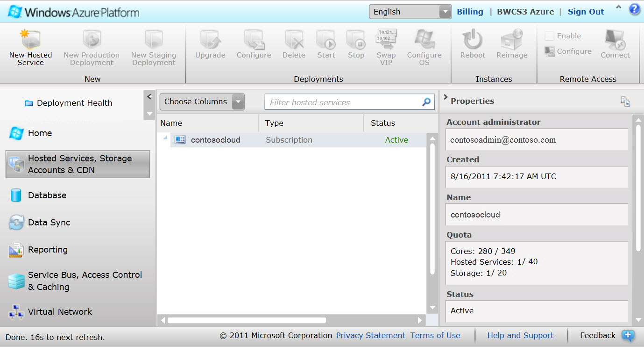
Task: Copy properties using the clipboard icon
Action: point(625,101)
